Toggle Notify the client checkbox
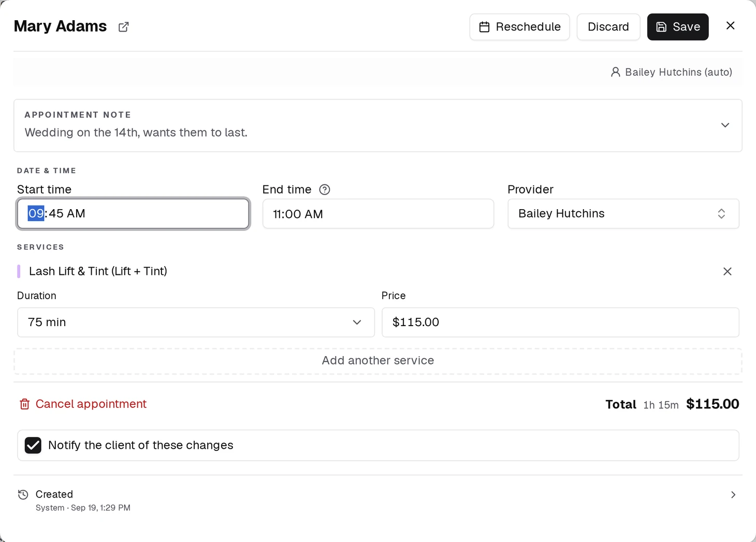Image resolution: width=756 pixels, height=542 pixels. click(x=33, y=445)
